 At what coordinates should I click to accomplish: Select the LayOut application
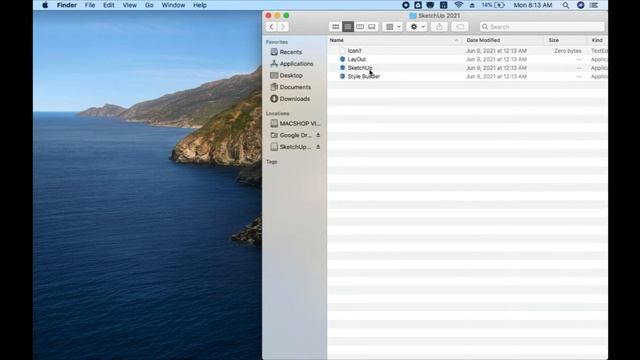tap(467, 59)
